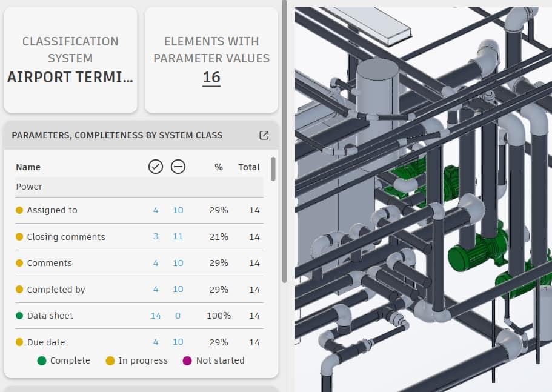Open the completeness table in a pop-out window
The width and height of the screenshot is (552, 392).
pyautogui.click(x=264, y=135)
